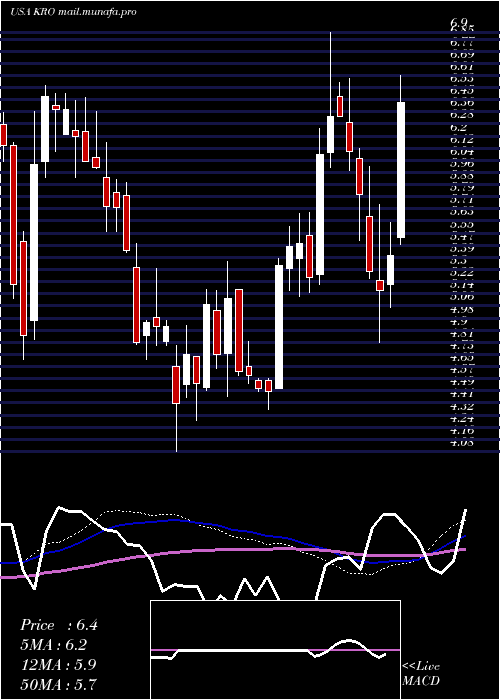Click the 6.9 top price axis label
The image size is (500, 700).
point(458,21)
